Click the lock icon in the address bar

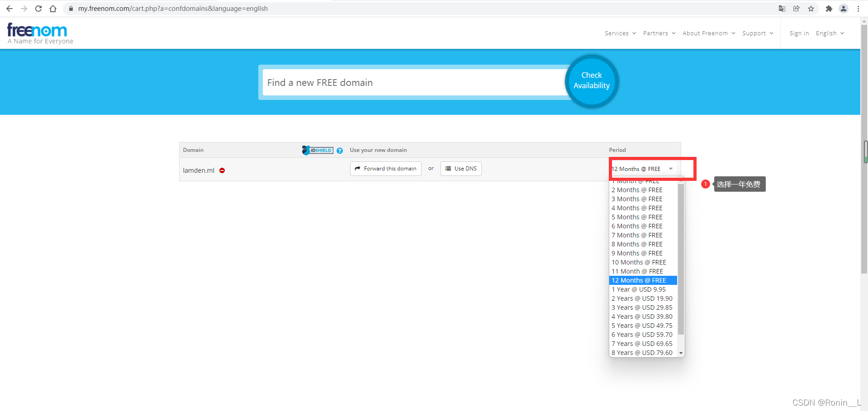[71, 9]
